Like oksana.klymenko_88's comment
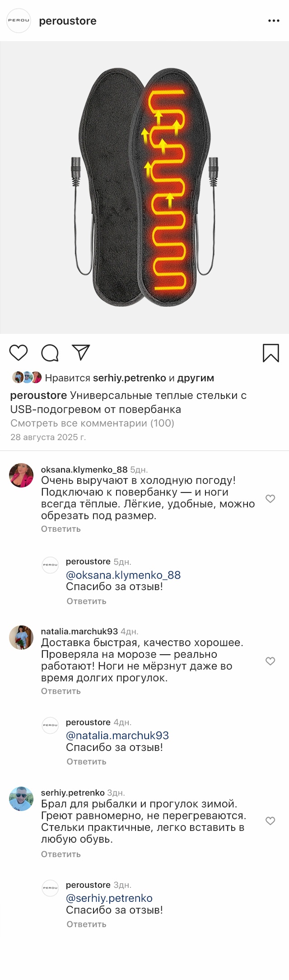This screenshot has width=289, height=980. (270, 499)
